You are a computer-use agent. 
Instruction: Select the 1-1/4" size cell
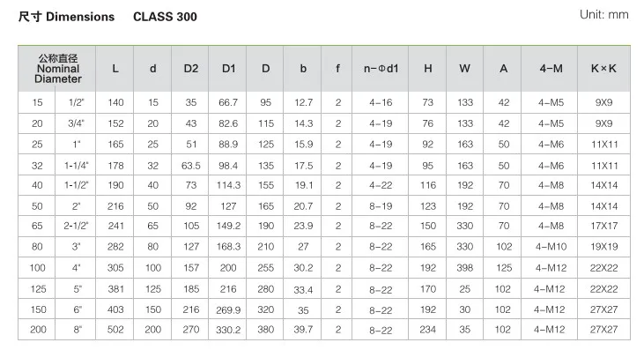[76, 165]
